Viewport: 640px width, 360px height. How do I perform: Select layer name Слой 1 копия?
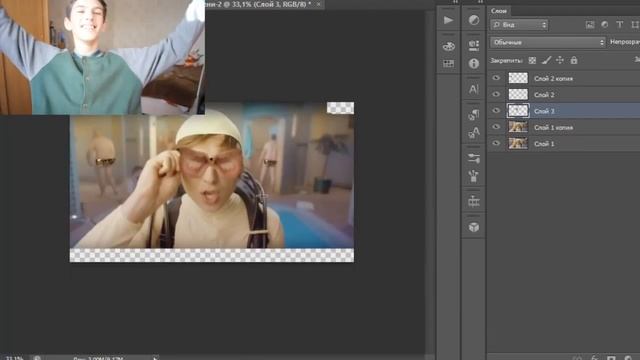coord(553,127)
